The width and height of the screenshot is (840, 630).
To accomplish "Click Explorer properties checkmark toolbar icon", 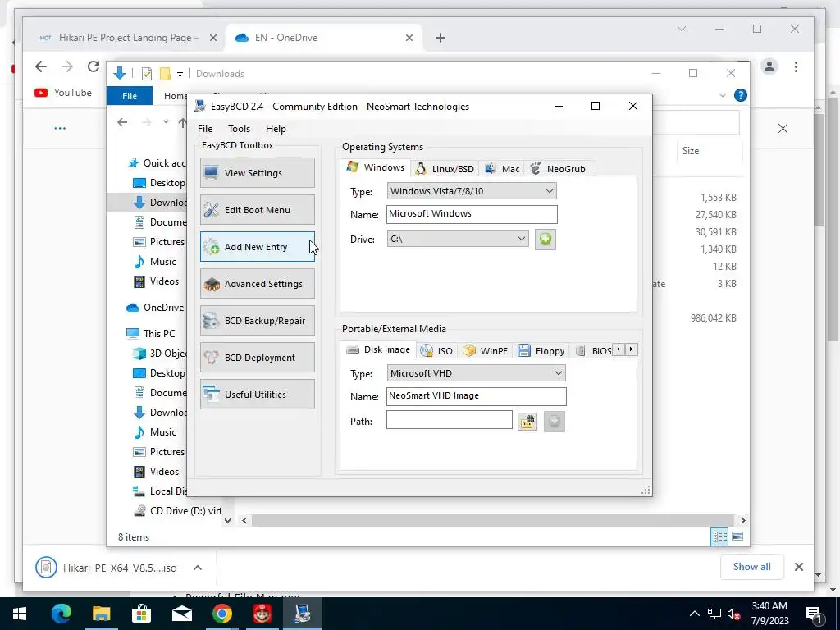I will pos(146,74).
